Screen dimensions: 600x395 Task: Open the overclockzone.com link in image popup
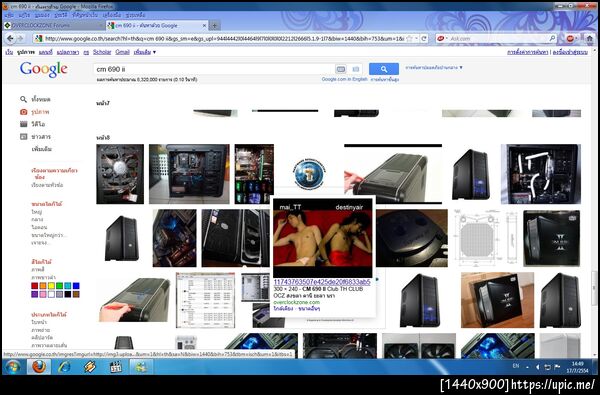(297, 302)
